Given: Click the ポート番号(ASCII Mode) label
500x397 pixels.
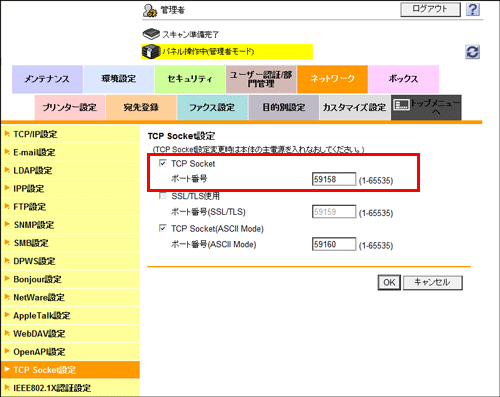Looking at the screenshot, I should click(214, 244).
